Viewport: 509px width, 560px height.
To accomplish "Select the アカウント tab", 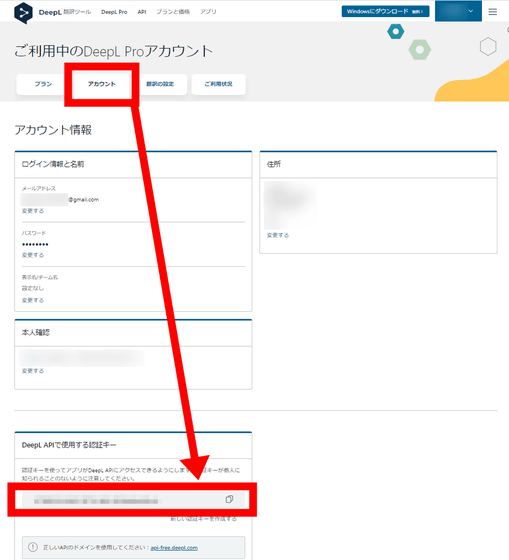I will pyautogui.click(x=102, y=84).
